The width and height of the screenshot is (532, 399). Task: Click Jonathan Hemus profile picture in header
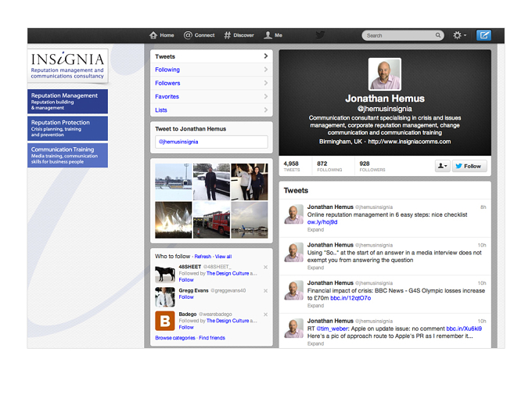pos(385,74)
